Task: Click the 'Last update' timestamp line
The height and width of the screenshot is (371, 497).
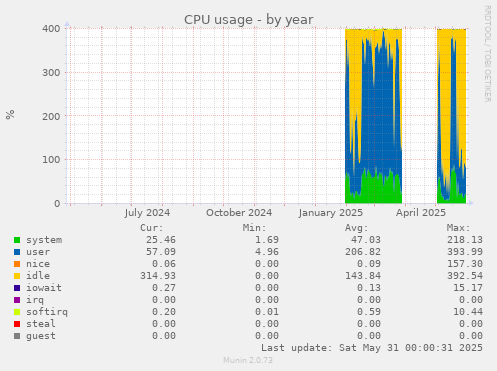Action: point(372,348)
